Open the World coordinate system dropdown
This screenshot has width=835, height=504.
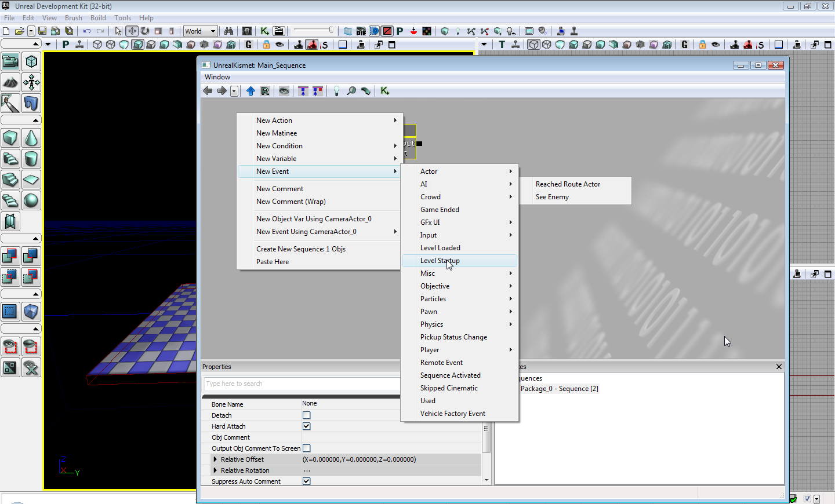(201, 31)
